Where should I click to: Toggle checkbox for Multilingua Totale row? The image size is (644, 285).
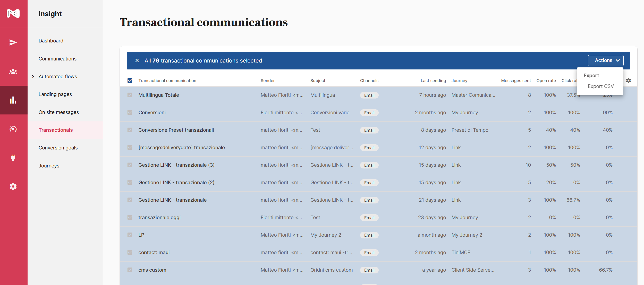[130, 95]
